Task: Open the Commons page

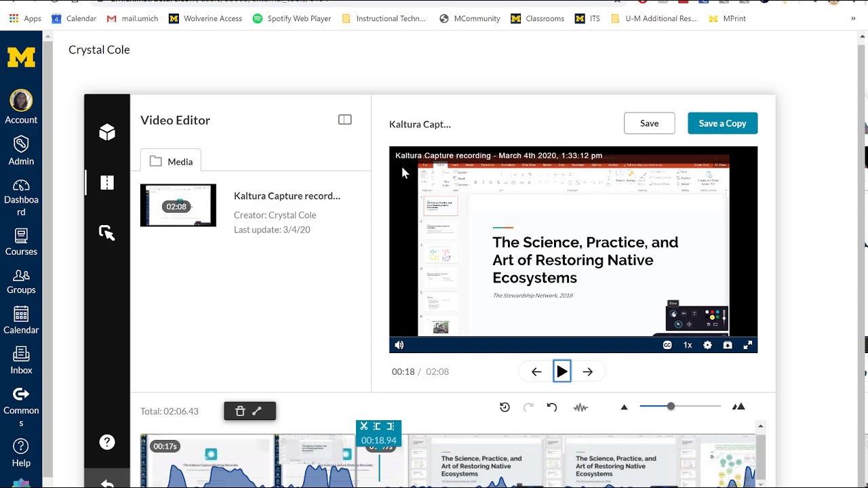Action: (21, 407)
